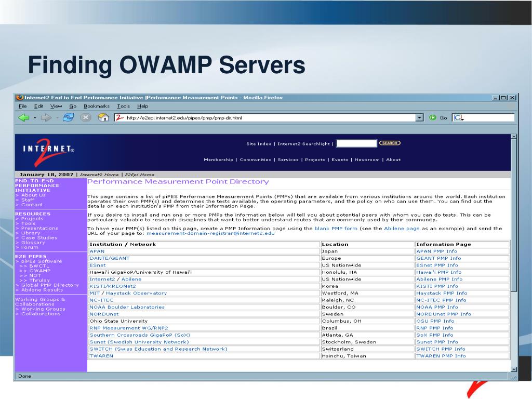Click the page scrollbar up arrow
The width and height of the screenshot is (532, 399).
(x=514, y=137)
